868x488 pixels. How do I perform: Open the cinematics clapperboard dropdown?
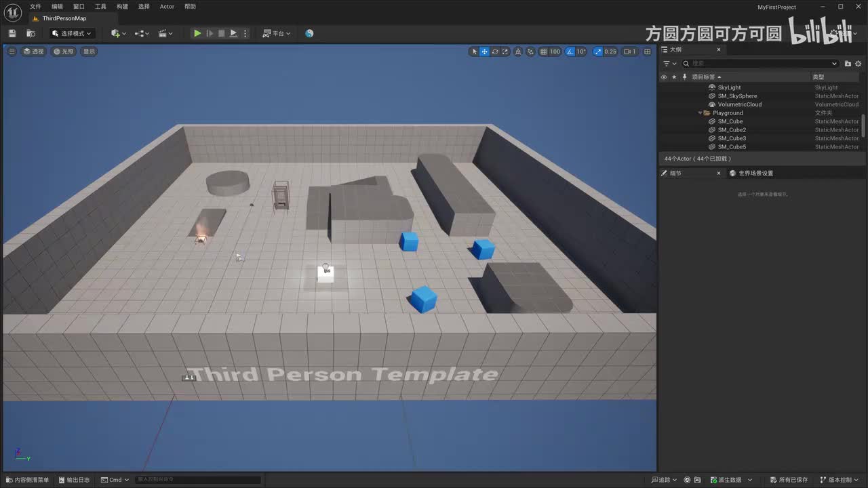[165, 33]
